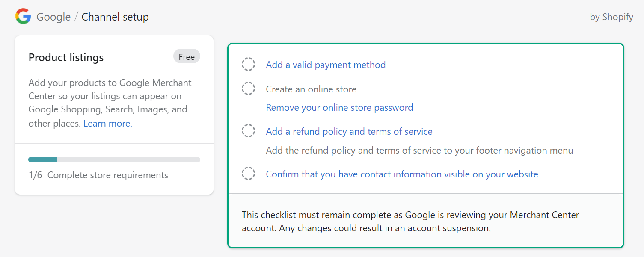Click the Product listings heading
Viewport: 644px width, 257px height.
click(x=66, y=57)
